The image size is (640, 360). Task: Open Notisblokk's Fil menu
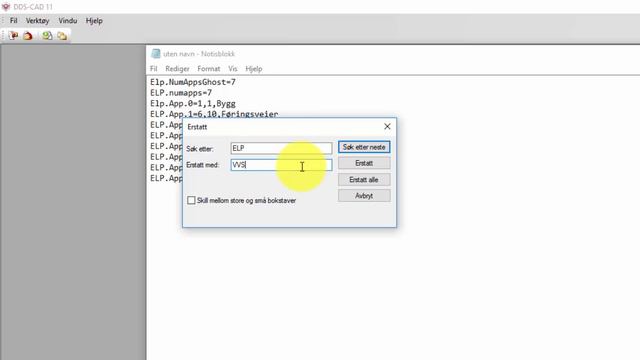(x=154, y=69)
